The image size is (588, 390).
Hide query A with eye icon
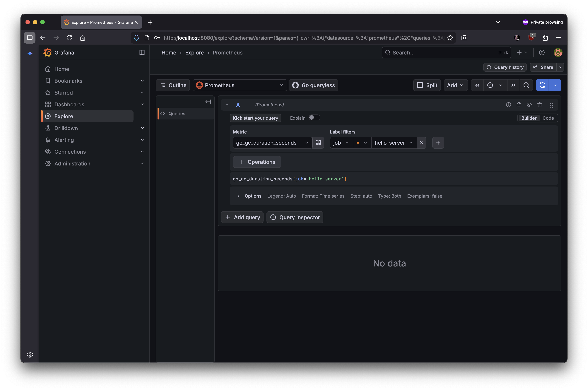click(529, 105)
